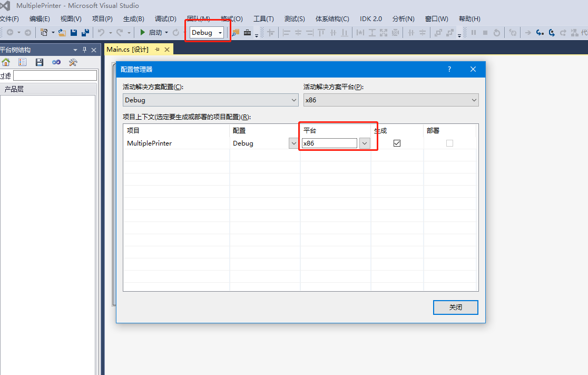Open the undo history dropdown arrow
This screenshot has height=375, width=588.
[111, 33]
